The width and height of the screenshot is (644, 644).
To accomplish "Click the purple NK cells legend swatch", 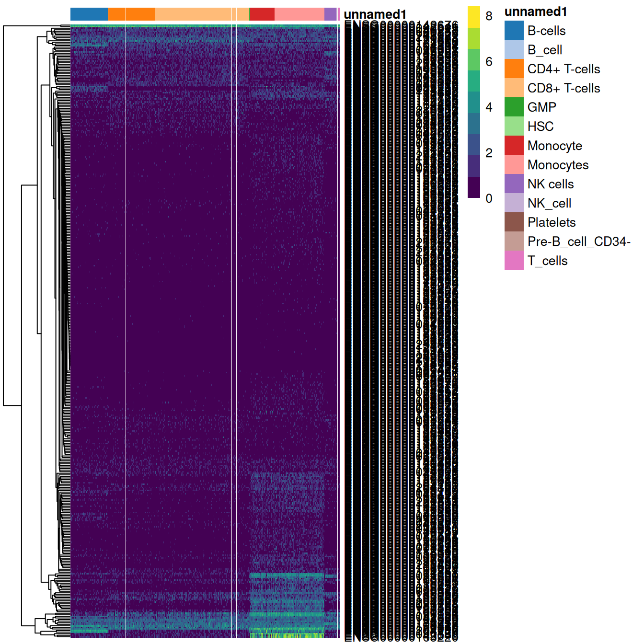I will (514, 184).
